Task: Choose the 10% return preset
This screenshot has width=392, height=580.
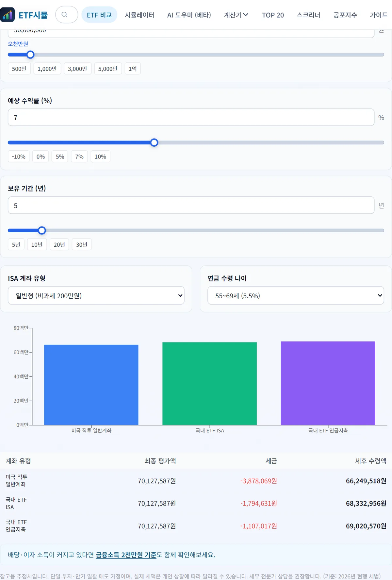Action: click(x=100, y=157)
